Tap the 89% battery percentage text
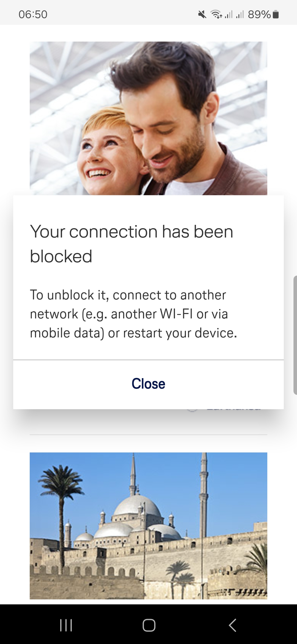This screenshot has width=297, height=644. coord(259,15)
